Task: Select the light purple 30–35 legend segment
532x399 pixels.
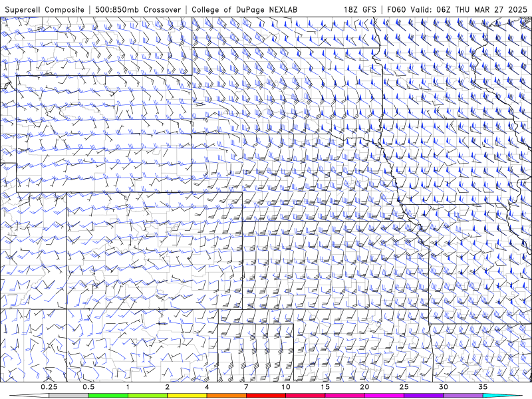Action: [x=463, y=396]
